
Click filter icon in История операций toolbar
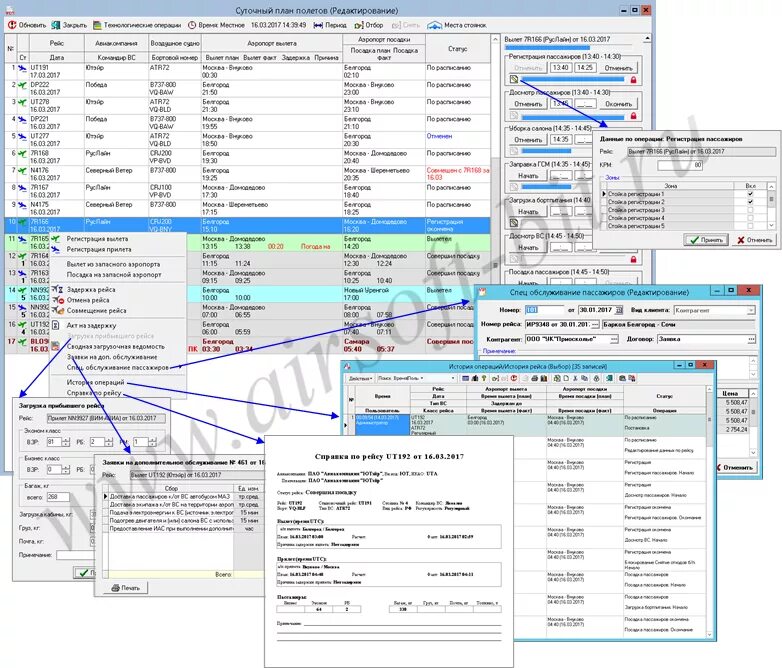tap(496, 379)
